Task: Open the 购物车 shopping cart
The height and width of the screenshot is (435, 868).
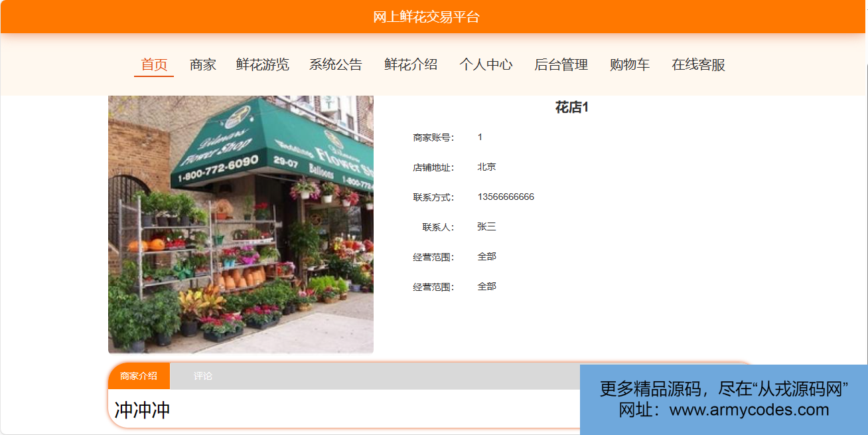Action: [x=630, y=65]
